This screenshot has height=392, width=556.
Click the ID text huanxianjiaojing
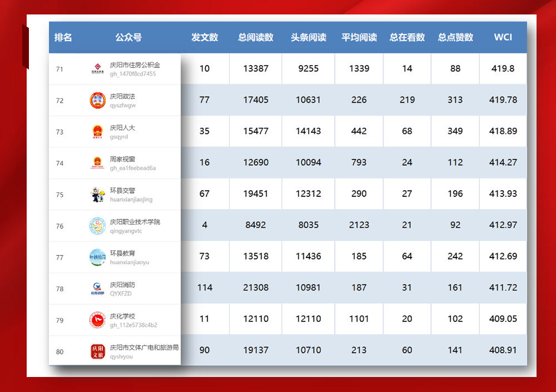pyautogui.click(x=131, y=200)
